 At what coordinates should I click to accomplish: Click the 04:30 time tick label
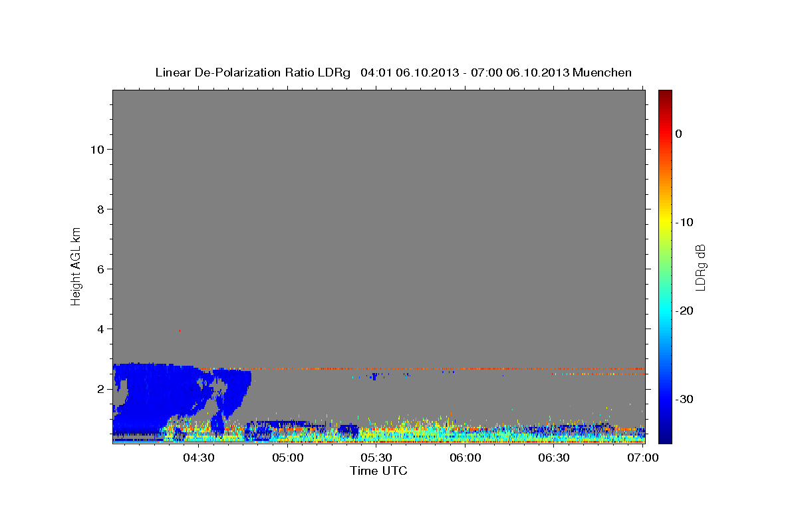click(x=199, y=458)
